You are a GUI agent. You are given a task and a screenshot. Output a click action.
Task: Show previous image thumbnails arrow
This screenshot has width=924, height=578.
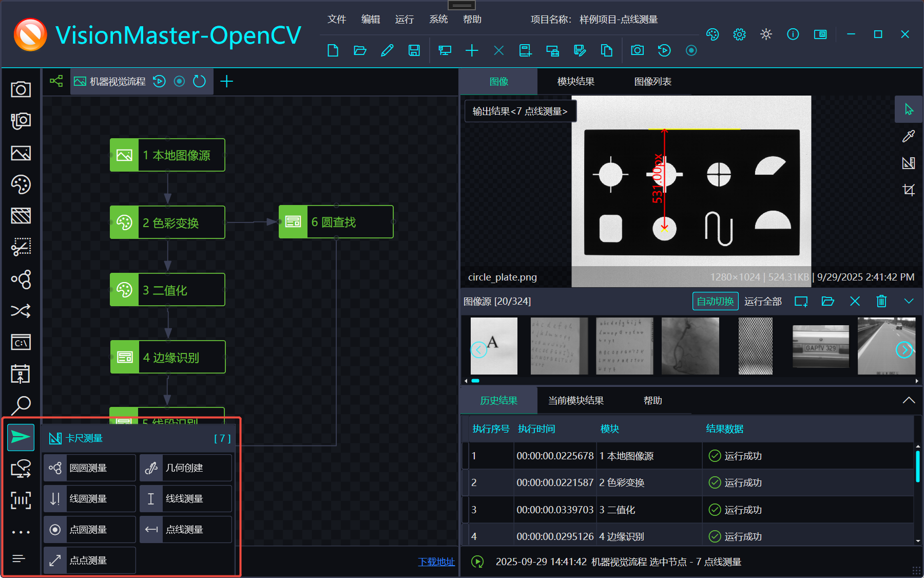tap(478, 350)
